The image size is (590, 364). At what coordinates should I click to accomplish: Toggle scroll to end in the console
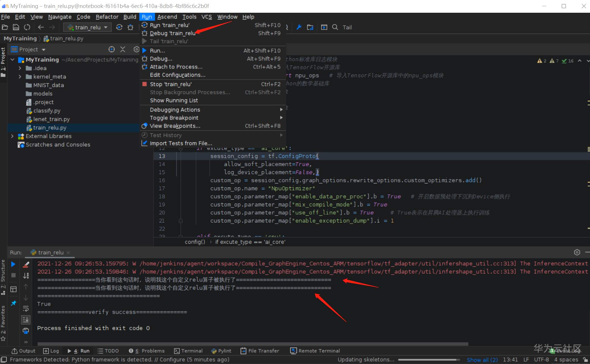click(x=26, y=320)
